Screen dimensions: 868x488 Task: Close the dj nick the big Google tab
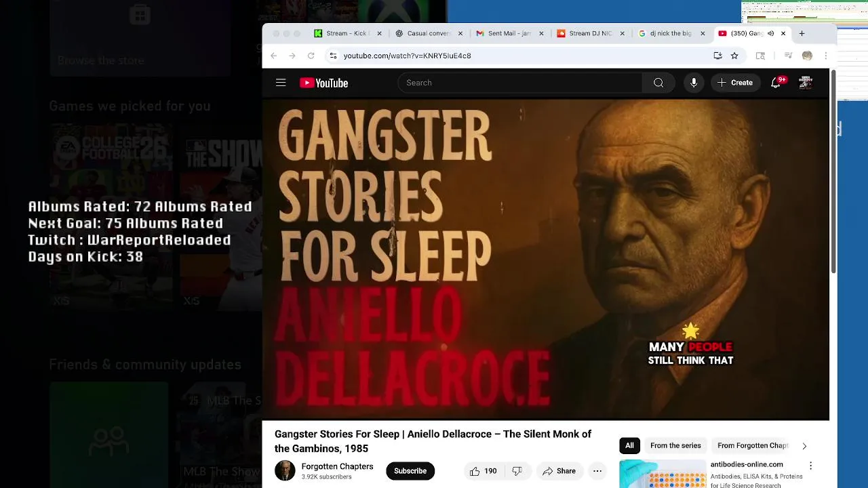[703, 33]
